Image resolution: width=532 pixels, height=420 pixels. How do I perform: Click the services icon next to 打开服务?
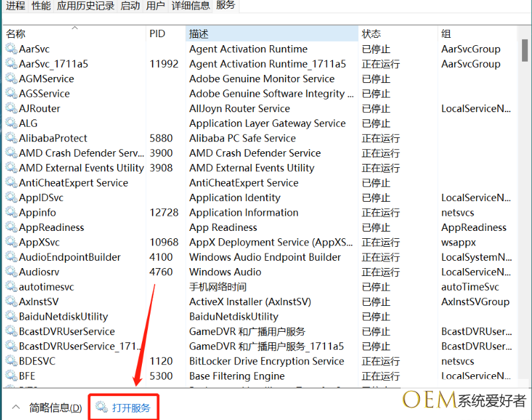pos(101,407)
